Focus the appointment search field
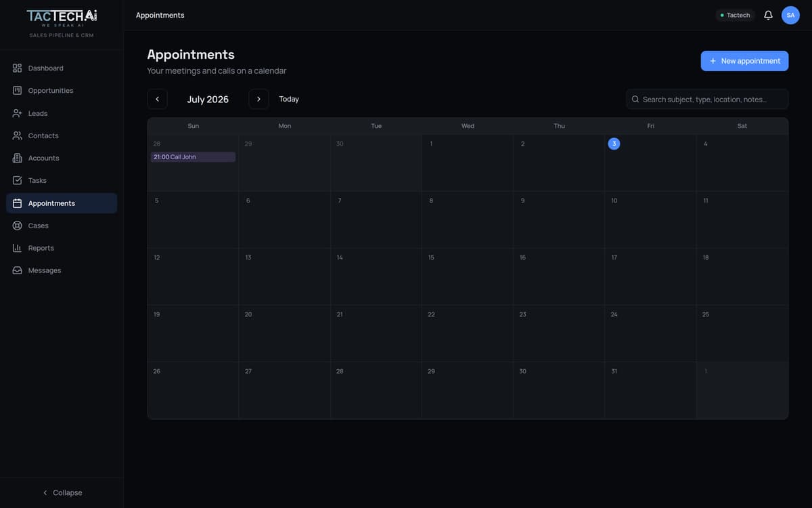Screen dimensions: 812x508 (x=707, y=99)
